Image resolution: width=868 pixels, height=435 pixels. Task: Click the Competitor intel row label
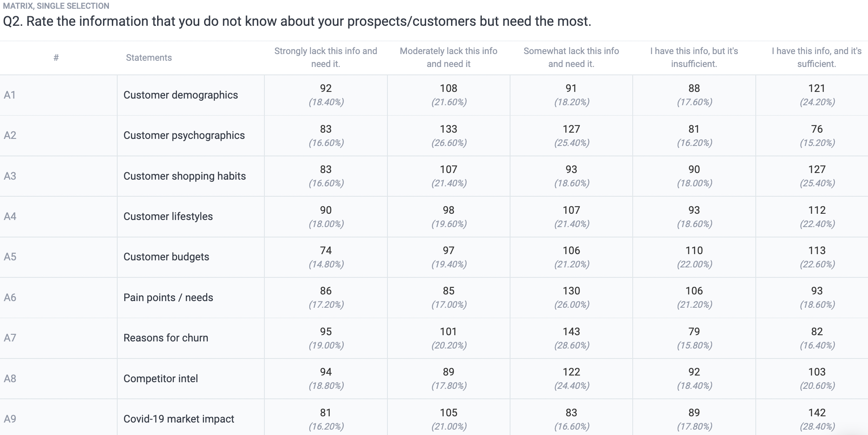(x=160, y=378)
